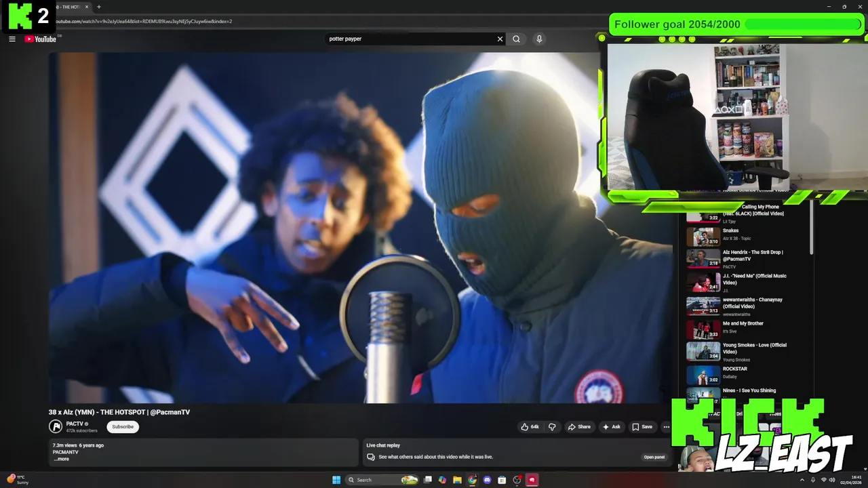Play the Chanaynay thumbnail 3:13
Screen dimensions: 868x488
[703, 306]
